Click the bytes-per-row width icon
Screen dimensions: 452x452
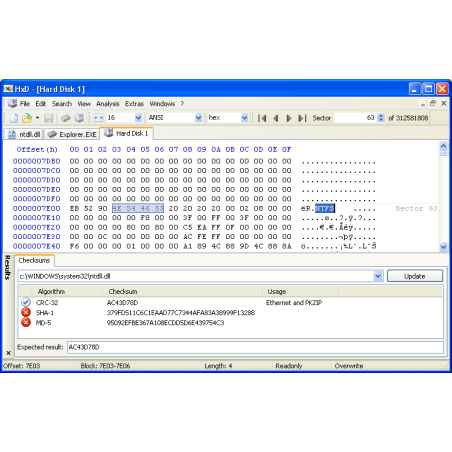pyautogui.click(x=98, y=118)
